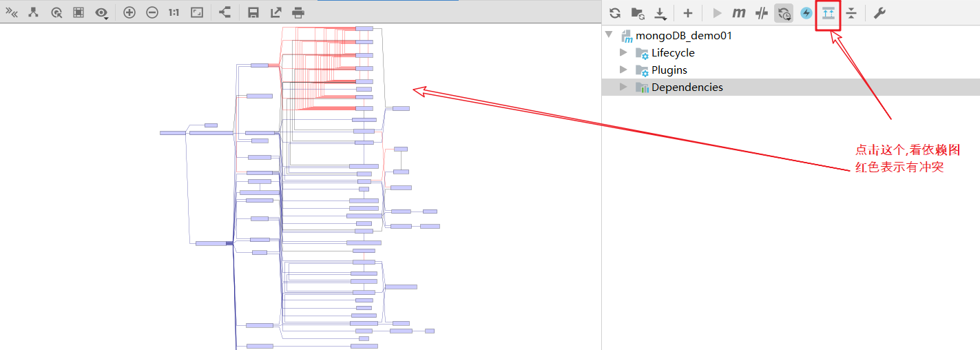Expand the Lifecycle node arrow
Image resolution: width=980 pixels, height=350 pixels.
[623, 52]
